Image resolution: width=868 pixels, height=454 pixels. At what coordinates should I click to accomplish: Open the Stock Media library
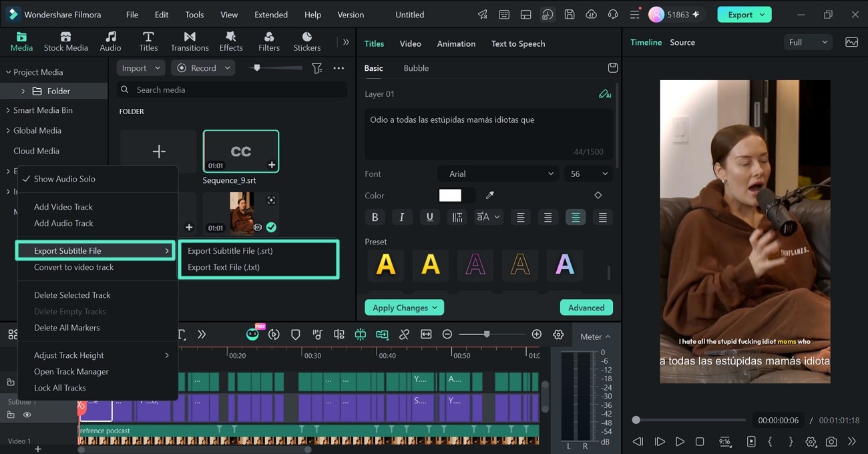pos(65,41)
